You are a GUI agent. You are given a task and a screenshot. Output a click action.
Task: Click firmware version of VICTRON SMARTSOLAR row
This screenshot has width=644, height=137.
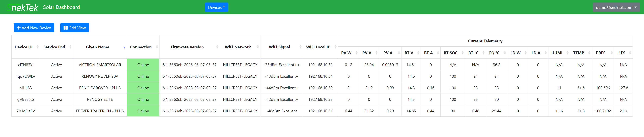tap(190, 65)
